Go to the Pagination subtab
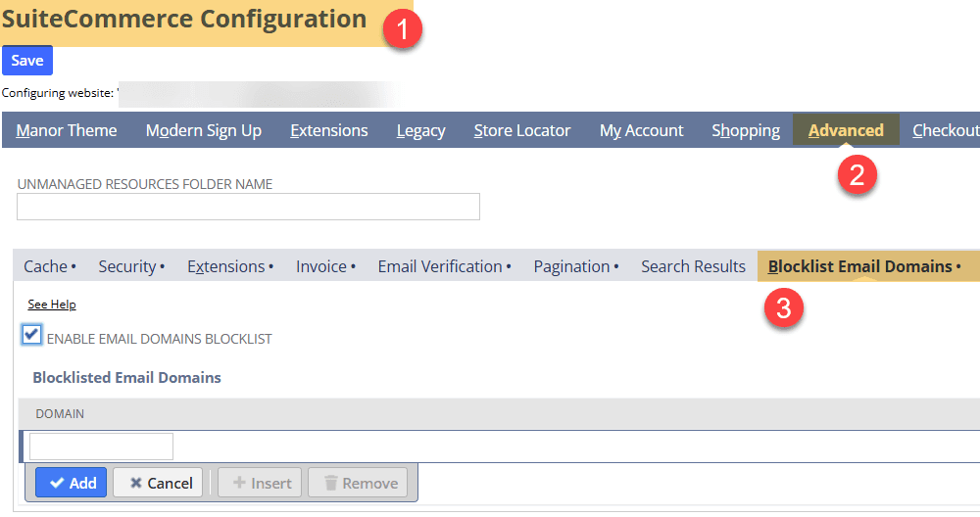The height and width of the screenshot is (517, 980). click(575, 266)
